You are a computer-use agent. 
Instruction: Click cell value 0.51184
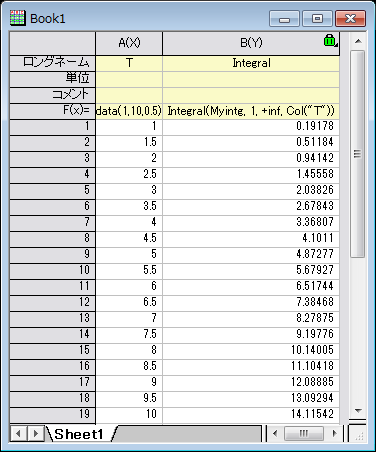click(251, 143)
